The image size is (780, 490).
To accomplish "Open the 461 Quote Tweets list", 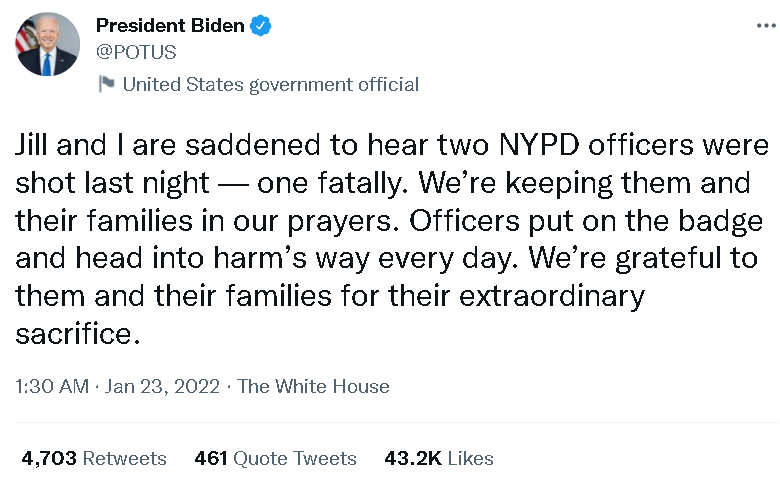I will click(276, 458).
